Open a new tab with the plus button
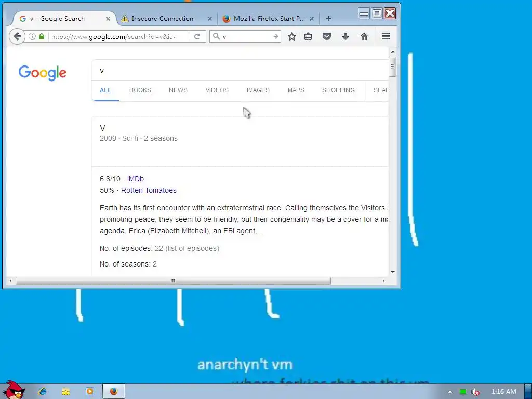 [x=328, y=19]
